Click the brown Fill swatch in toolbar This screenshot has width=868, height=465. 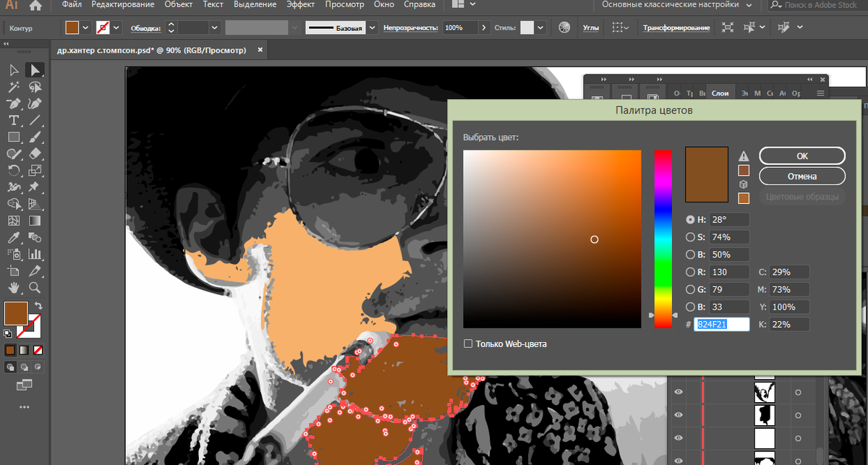[16, 313]
